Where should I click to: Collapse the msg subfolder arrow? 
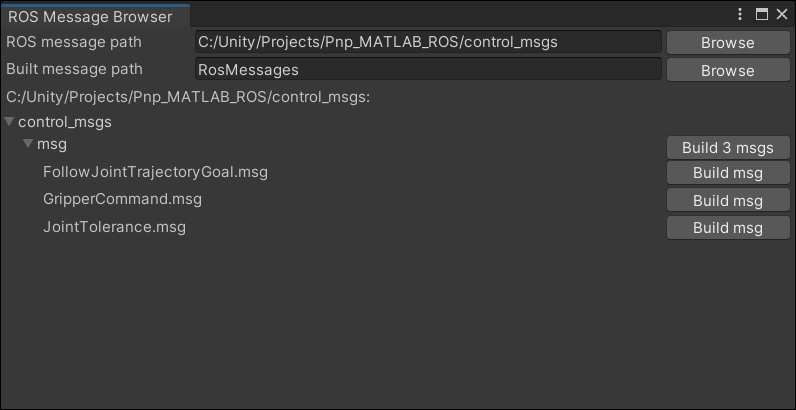click(x=28, y=145)
